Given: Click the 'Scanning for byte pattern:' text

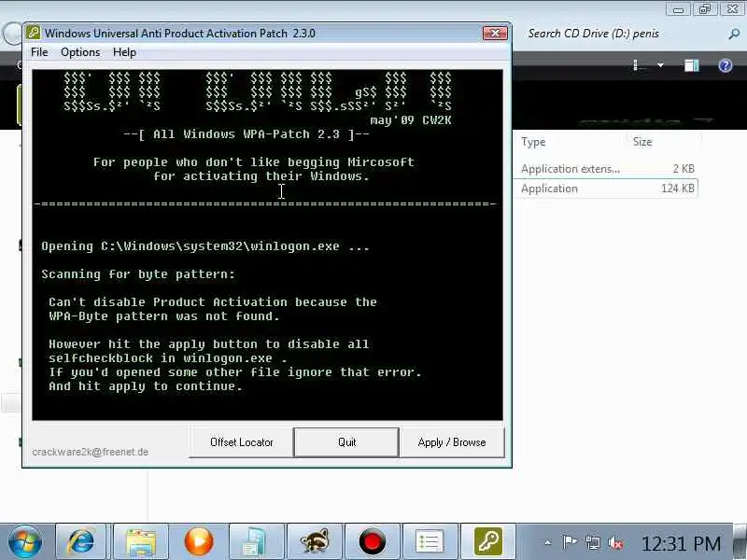Looking at the screenshot, I should pyautogui.click(x=138, y=274).
